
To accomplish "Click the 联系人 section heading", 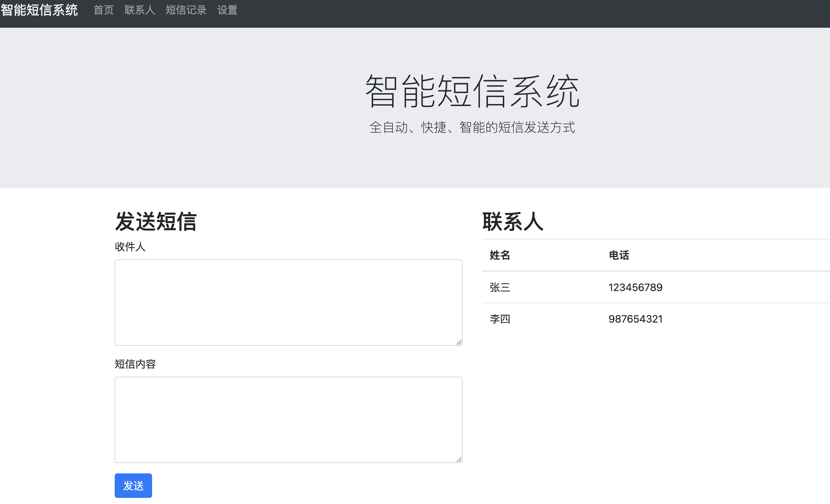I will click(x=513, y=222).
